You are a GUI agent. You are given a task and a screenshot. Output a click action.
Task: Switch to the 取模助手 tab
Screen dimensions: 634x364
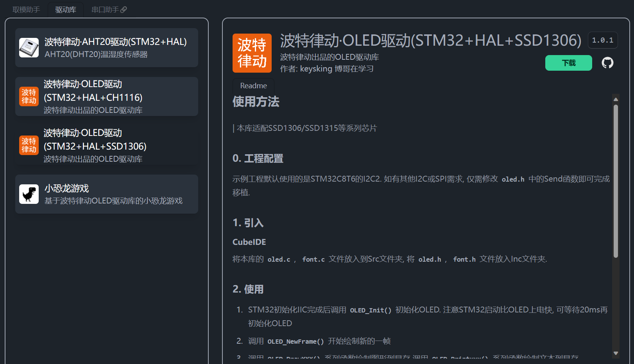pyautogui.click(x=26, y=10)
